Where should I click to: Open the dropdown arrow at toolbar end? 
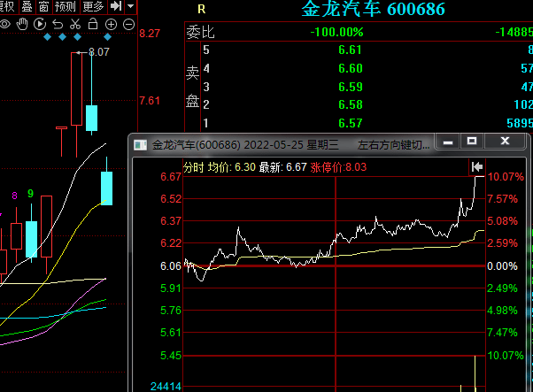pyautogui.click(x=131, y=6)
